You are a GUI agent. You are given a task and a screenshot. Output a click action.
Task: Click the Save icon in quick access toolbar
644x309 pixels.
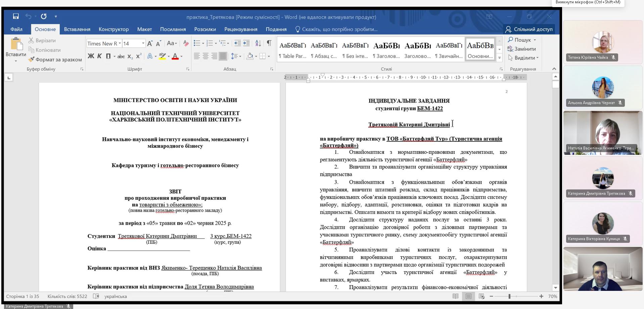pos(16,16)
